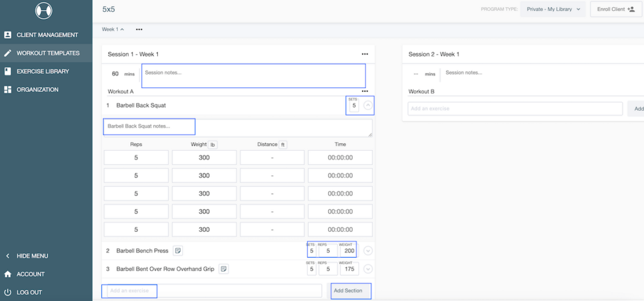
Task: Toggle the Week 1 collapse arrow
Action: 113,30
